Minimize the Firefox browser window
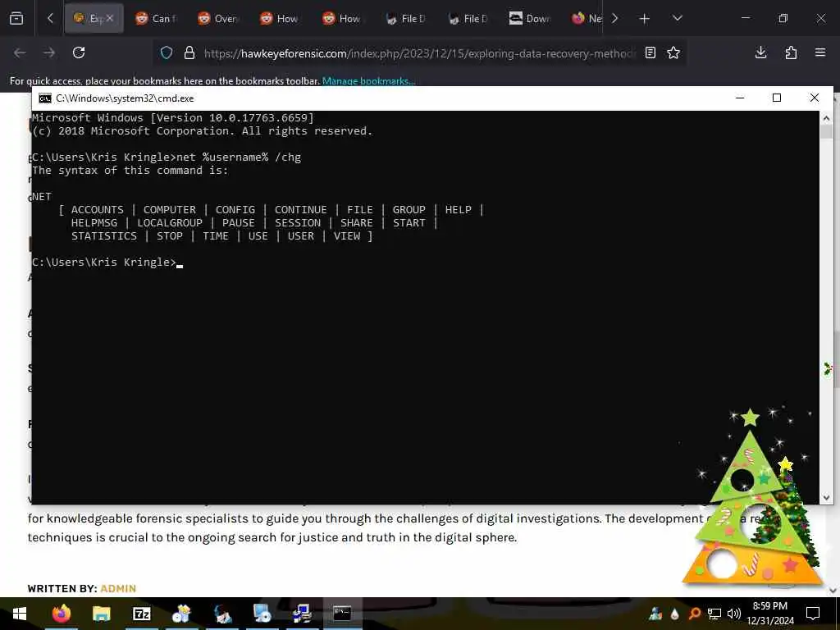840x630 pixels. 745,18
